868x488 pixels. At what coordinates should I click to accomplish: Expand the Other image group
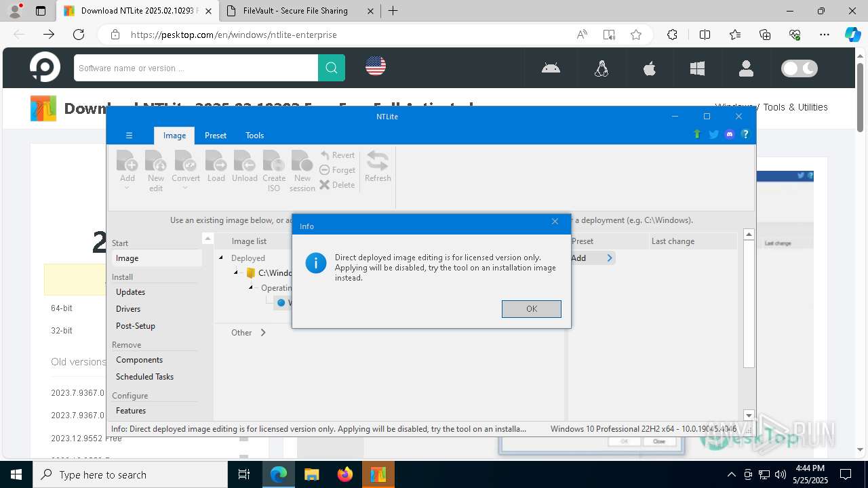click(x=263, y=333)
